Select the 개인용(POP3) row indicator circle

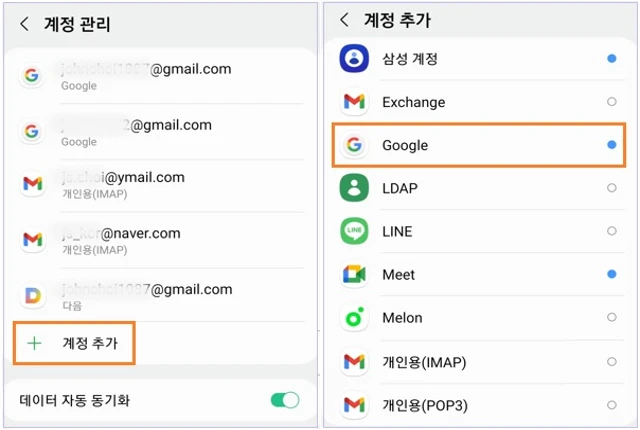point(611,405)
